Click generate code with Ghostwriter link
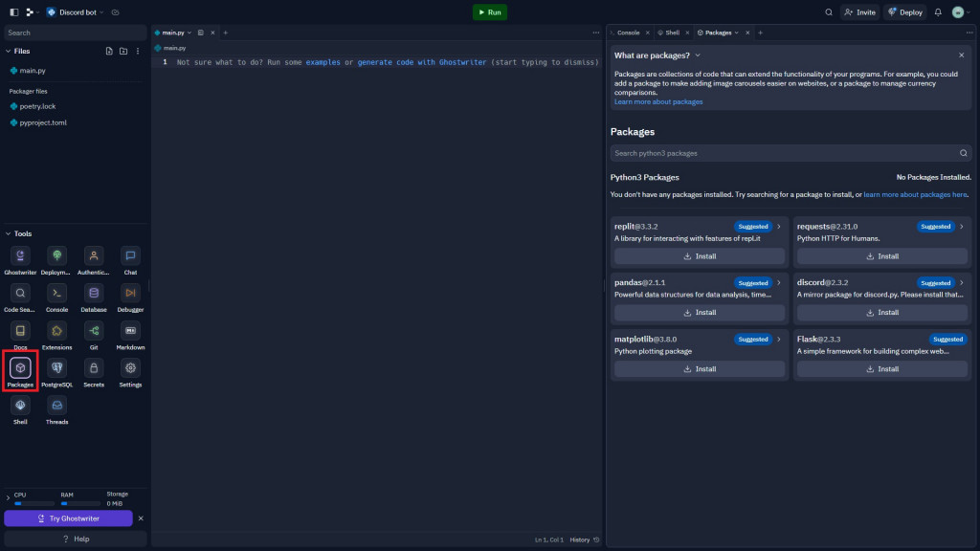The height and width of the screenshot is (551, 980). [422, 62]
